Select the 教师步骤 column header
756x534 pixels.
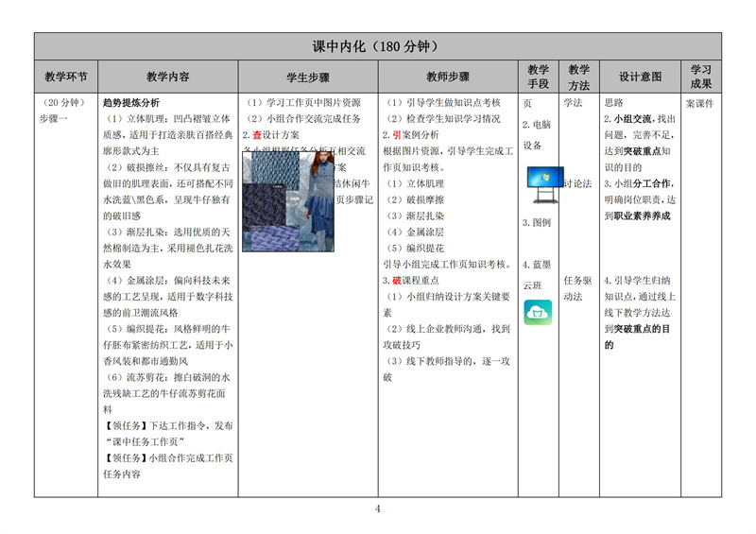[448, 77]
